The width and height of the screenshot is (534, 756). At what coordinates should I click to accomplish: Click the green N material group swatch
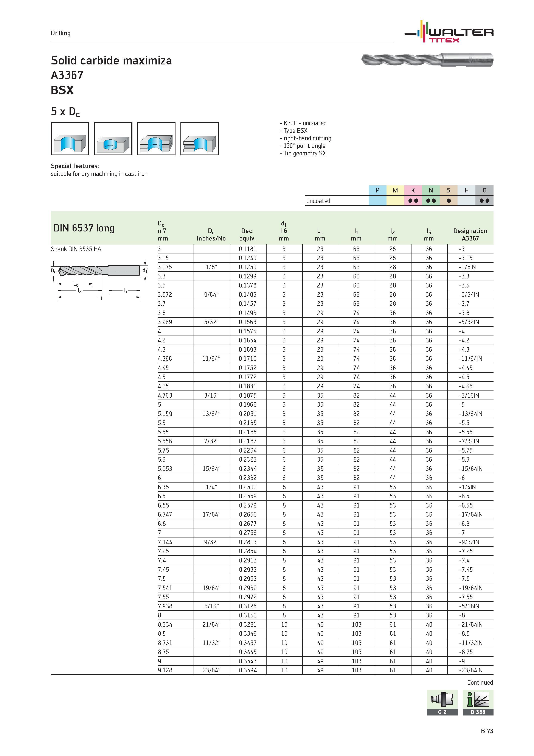(x=431, y=190)
